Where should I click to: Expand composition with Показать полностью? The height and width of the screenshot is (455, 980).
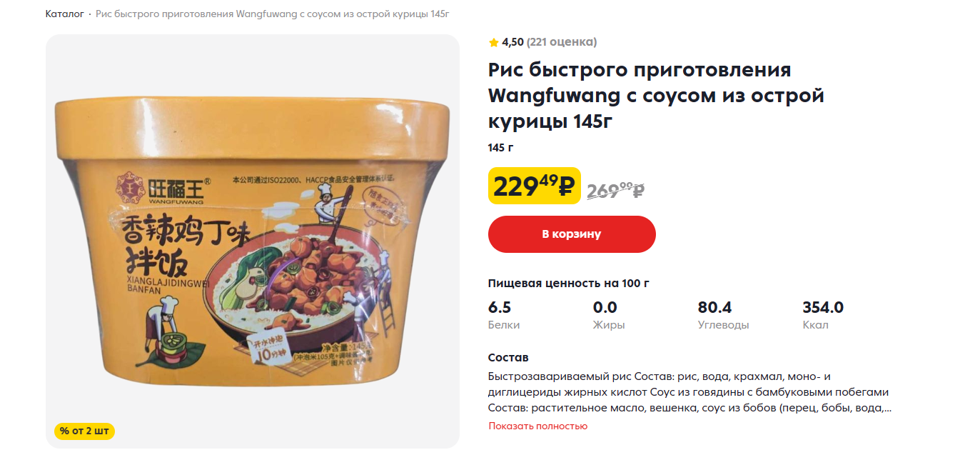pos(538,426)
